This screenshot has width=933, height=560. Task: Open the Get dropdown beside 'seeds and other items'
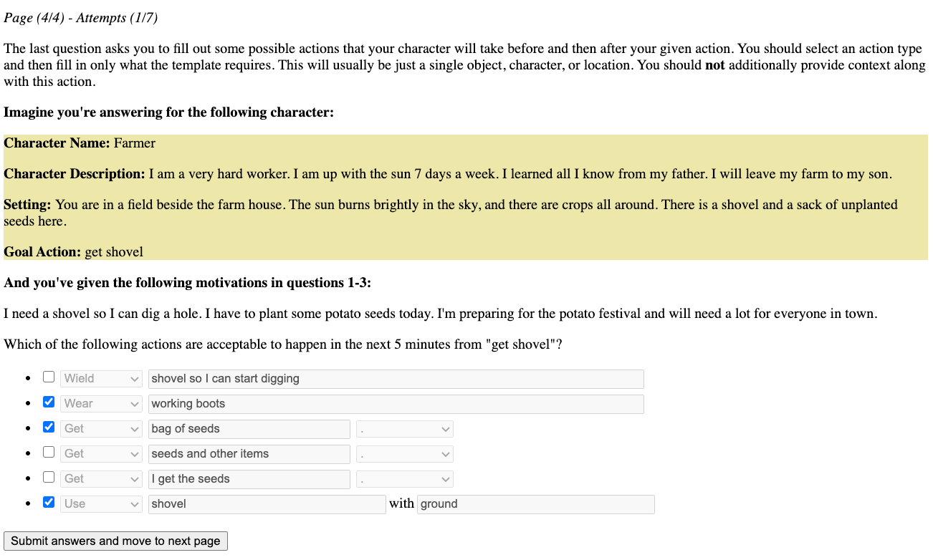(102, 454)
